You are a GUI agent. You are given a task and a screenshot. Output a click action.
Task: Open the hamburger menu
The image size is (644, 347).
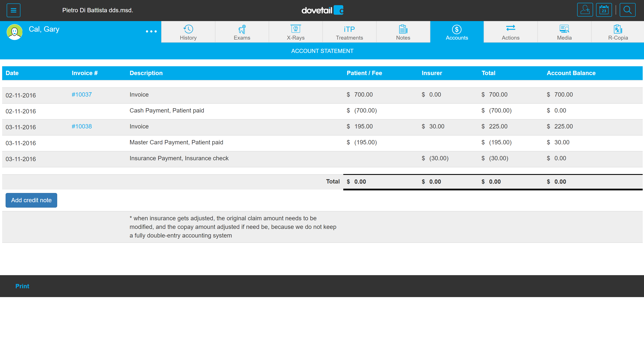[x=14, y=10]
